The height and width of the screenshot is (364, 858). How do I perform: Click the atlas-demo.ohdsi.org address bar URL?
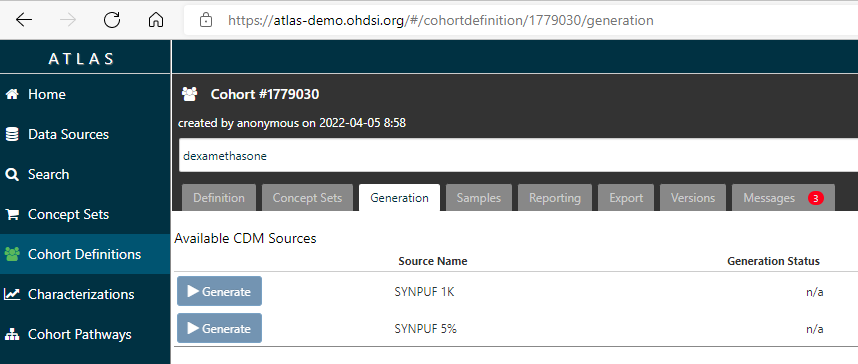click(440, 20)
